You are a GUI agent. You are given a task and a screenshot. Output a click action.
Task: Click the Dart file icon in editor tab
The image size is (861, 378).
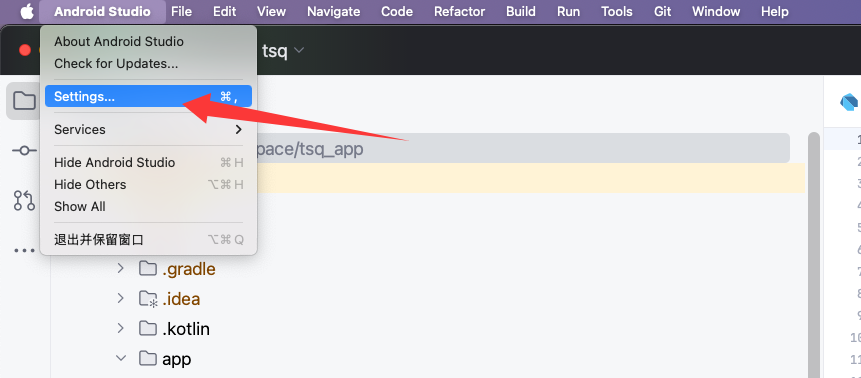click(849, 102)
